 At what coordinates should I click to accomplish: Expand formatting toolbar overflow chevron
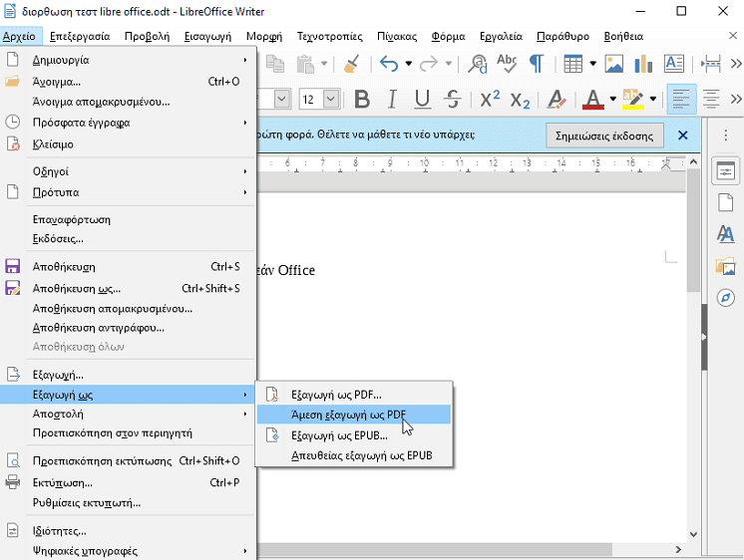(736, 99)
